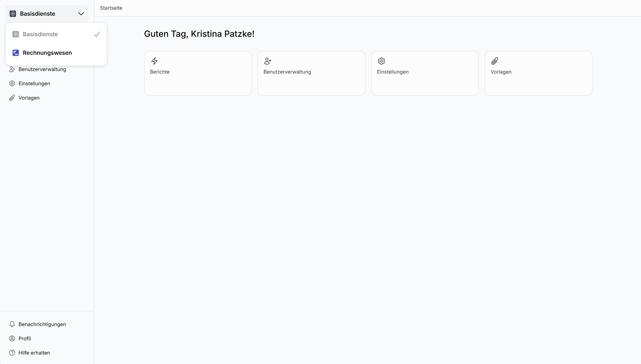Select the checked Basisdienste option
The width and height of the screenshot is (641, 364).
click(x=41, y=34)
